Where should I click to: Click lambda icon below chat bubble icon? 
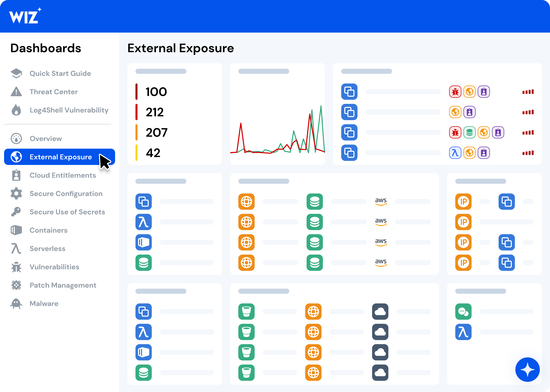(463, 332)
